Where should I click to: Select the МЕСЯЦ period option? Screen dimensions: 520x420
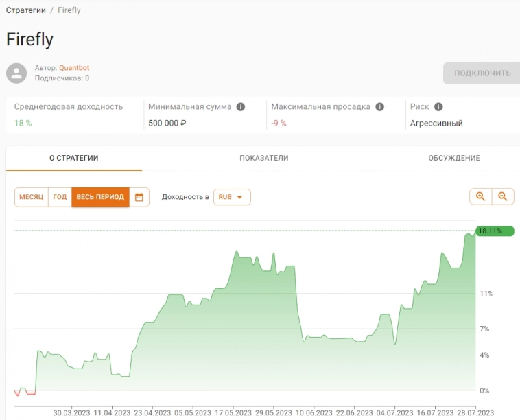click(31, 197)
